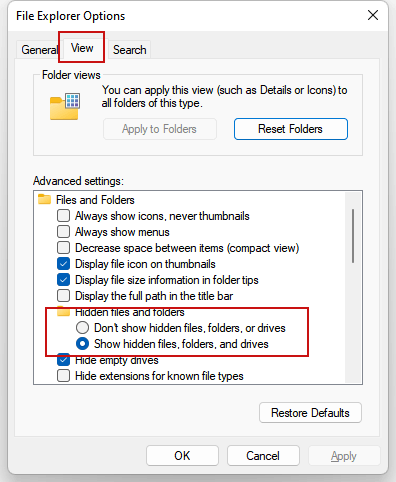Screen dimensions: 396x482
Task: Select Don't show hidden files radio button
Action: click(x=82, y=328)
